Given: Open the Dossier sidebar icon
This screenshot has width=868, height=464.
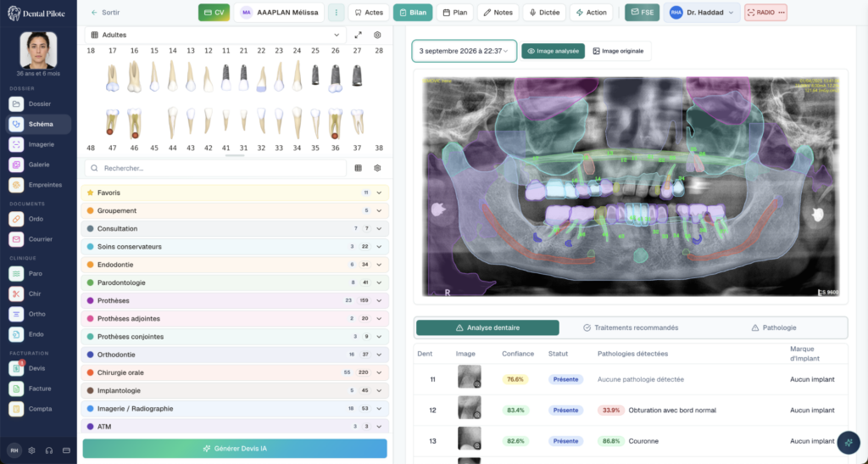Looking at the screenshot, I should (x=16, y=103).
